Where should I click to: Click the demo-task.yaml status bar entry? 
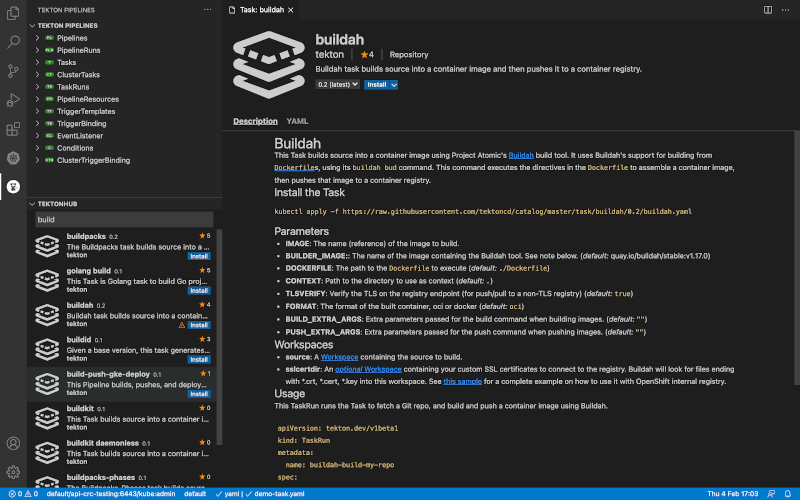pyautogui.click(x=279, y=493)
